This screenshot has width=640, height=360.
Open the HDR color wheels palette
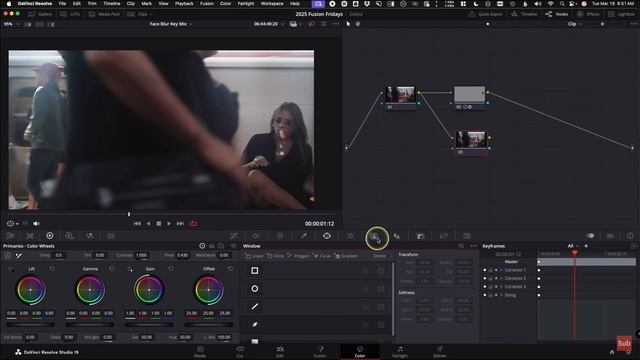[69, 236]
